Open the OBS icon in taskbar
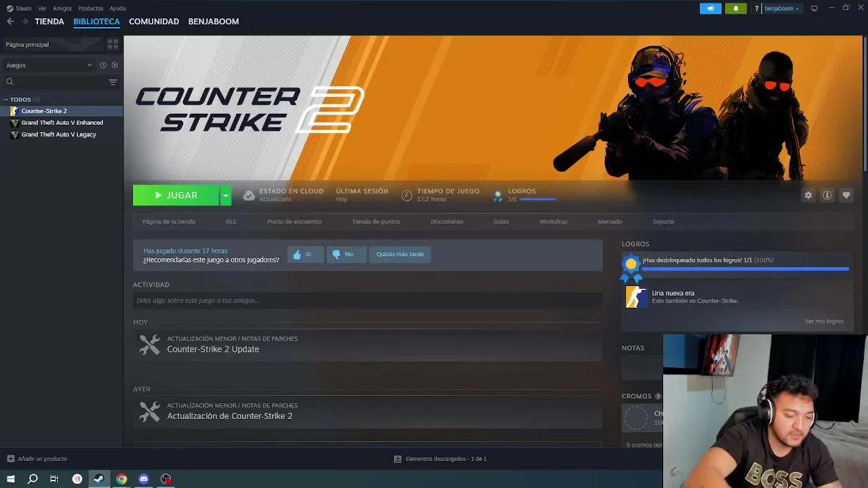868x488 pixels. click(166, 479)
